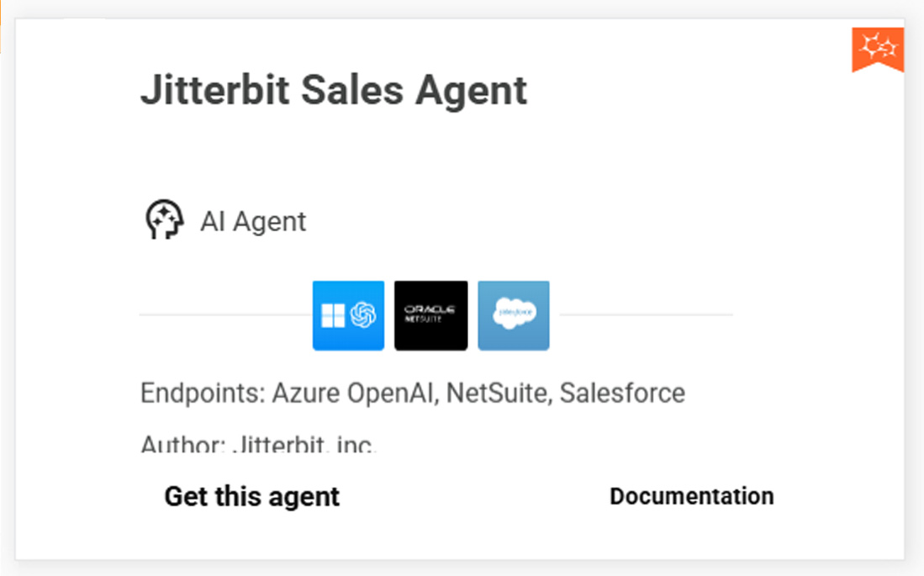Click the Endpoints description line
Image resolution: width=924 pixels, height=576 pixels.
(412, 392)
